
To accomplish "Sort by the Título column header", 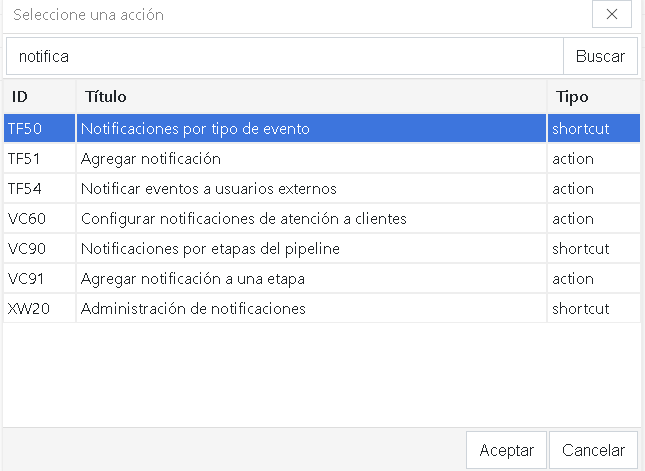I will tap(310, 97).
